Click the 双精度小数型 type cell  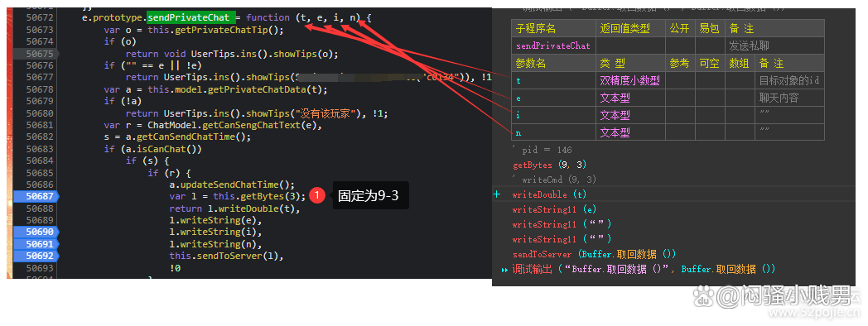point(630,81)
